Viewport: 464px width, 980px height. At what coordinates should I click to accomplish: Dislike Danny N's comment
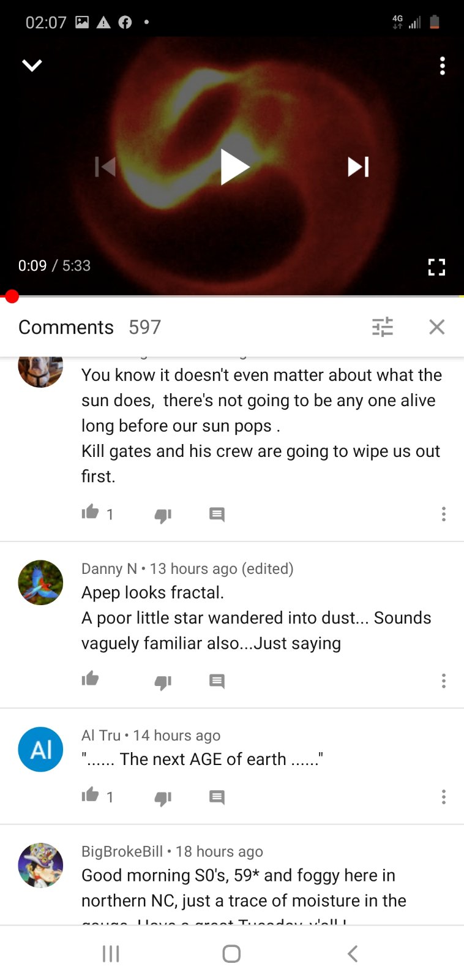[163, 682]
